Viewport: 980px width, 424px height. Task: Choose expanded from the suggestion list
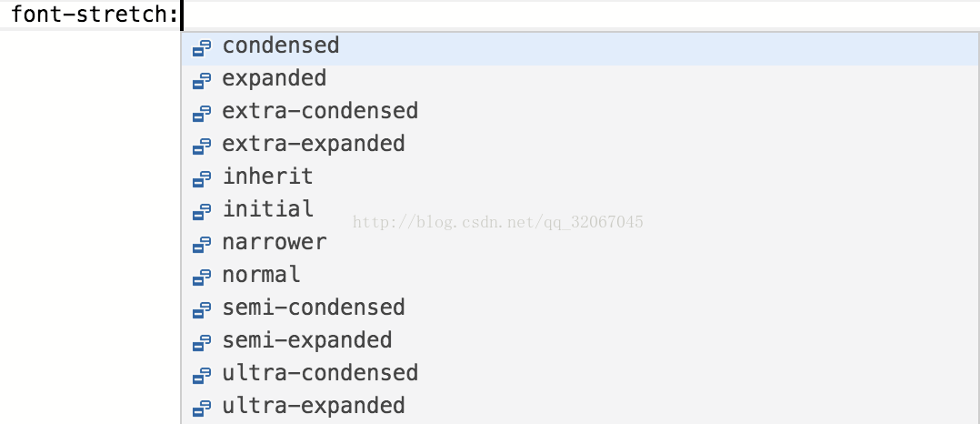point(580,81)
